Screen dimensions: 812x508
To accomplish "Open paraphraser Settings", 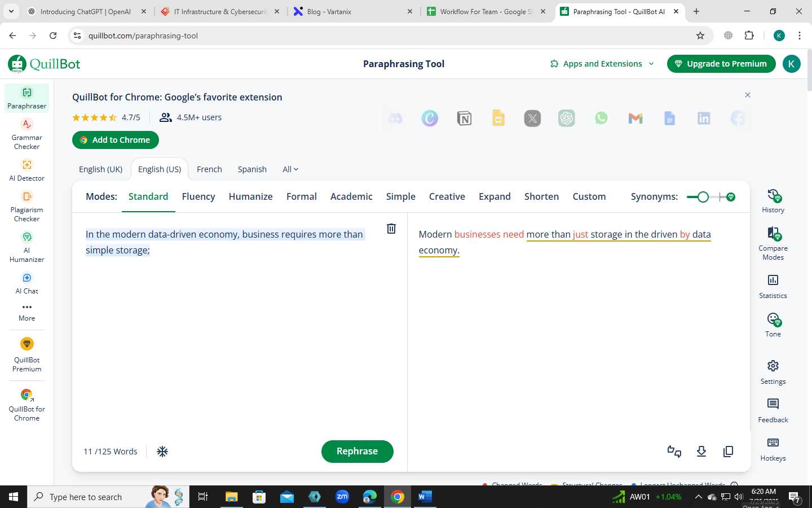I will click(773, 373).
